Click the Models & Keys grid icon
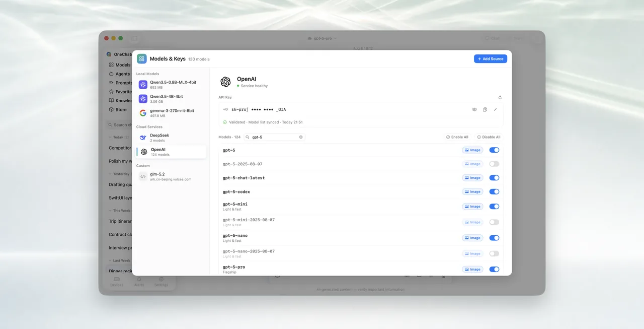Image resolution: width=644 pixels, height=329 pixels. (142, 58)
